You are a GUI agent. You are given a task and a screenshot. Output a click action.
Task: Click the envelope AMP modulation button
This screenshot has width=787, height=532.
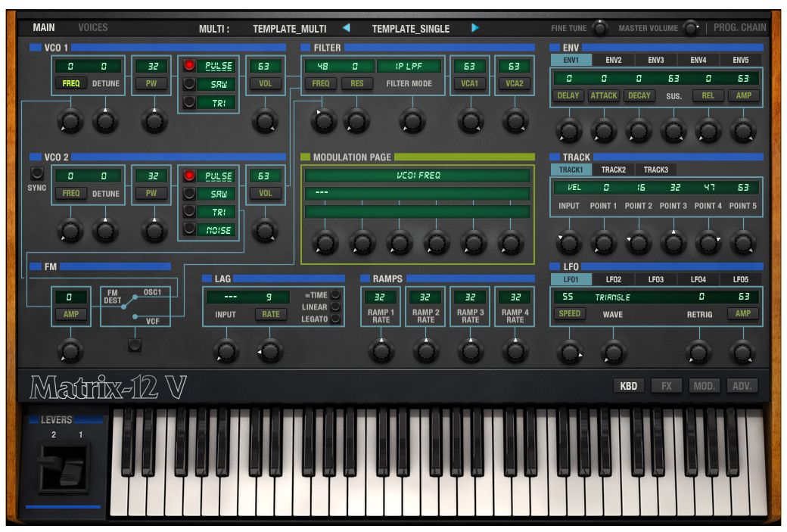pyautogui.click(x=744, y=95)
